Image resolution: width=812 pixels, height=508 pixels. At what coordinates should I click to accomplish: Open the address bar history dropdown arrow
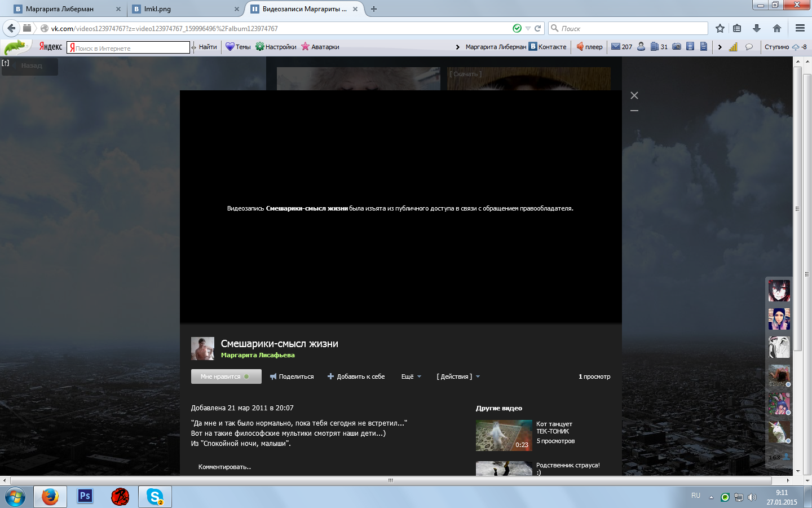pos(528,28)
